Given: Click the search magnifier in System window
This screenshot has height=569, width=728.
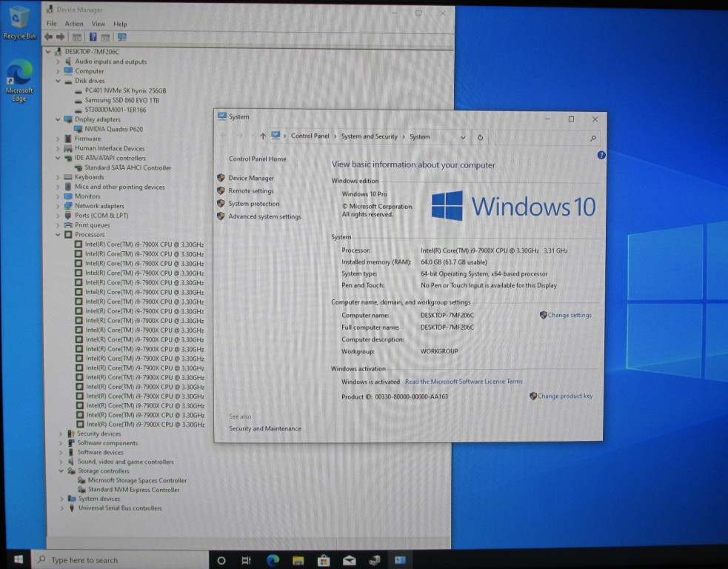Looking at the screenshot, I should (x=593, y=138).
